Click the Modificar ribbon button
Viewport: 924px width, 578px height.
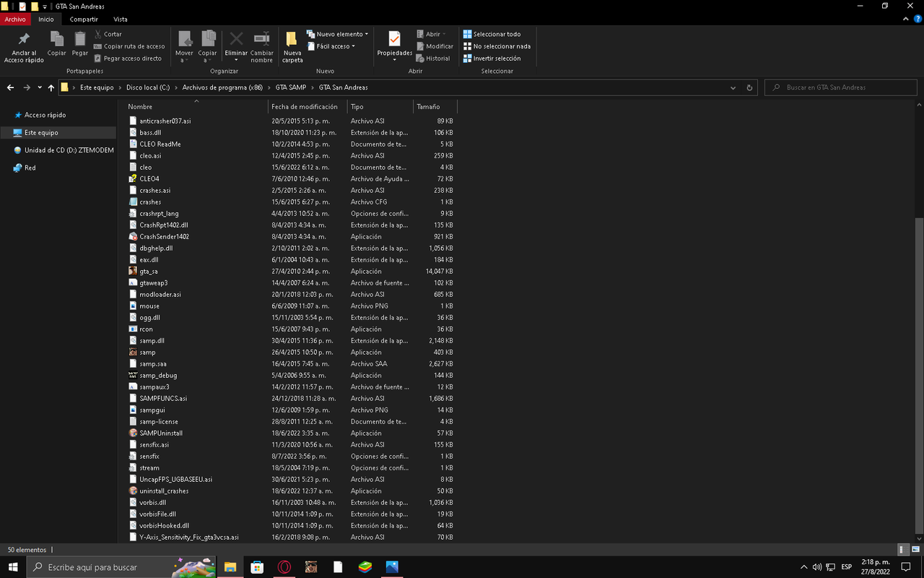pos(435,46)
